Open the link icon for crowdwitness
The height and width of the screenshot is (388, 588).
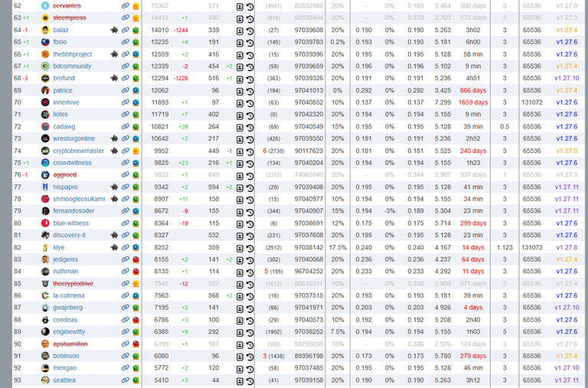point(126,163)
